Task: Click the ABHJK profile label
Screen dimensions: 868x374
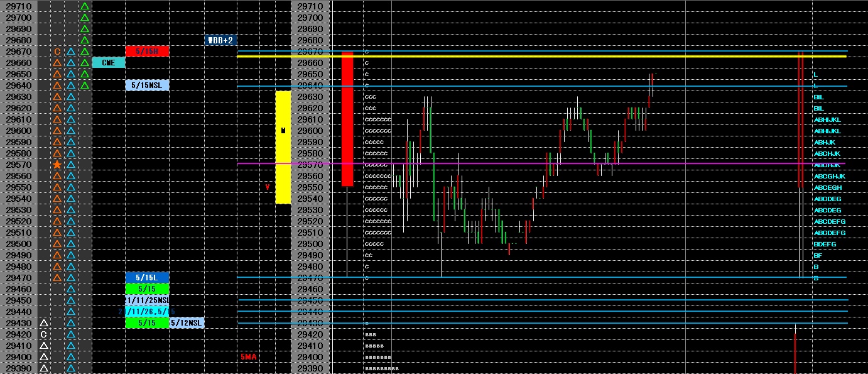Action: 824,143
